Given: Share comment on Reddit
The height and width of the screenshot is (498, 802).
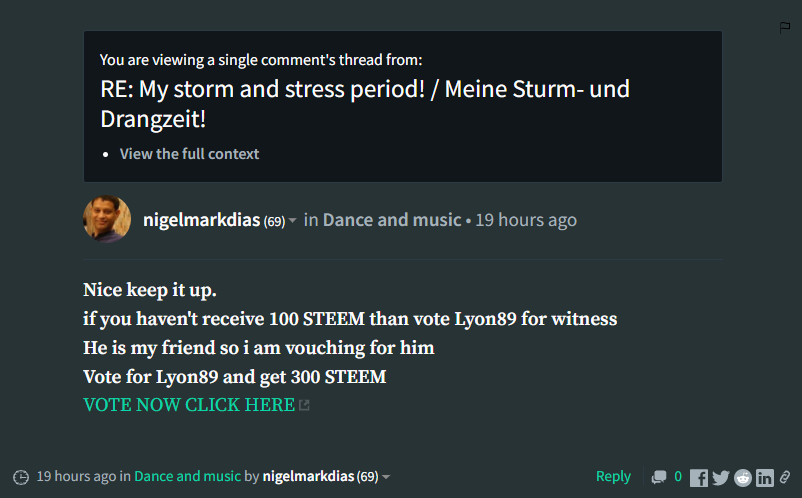Looking at the screenshot, I should click(743, 478).
